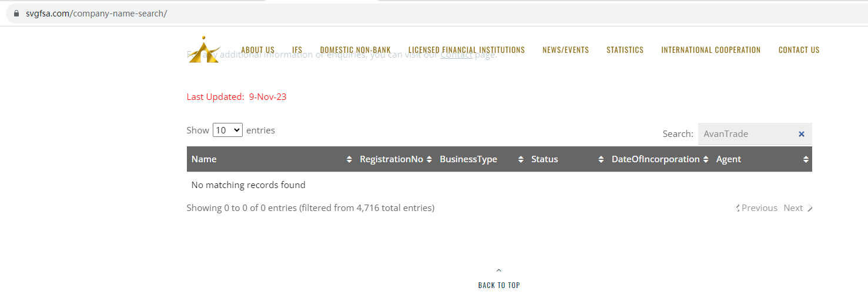This screenshot has width=868, height=308.
Task: Sort by RegistrationNo column arrows
Action: 429,159
